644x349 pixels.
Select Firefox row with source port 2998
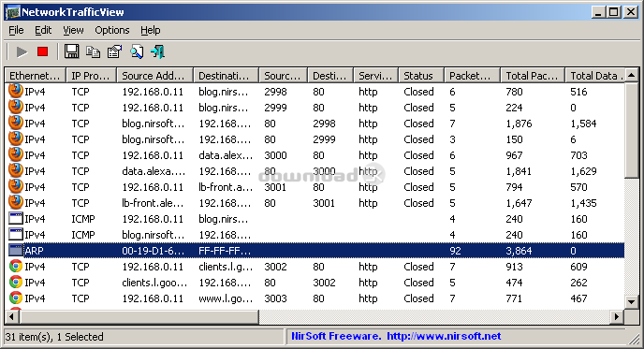point(315,92)
